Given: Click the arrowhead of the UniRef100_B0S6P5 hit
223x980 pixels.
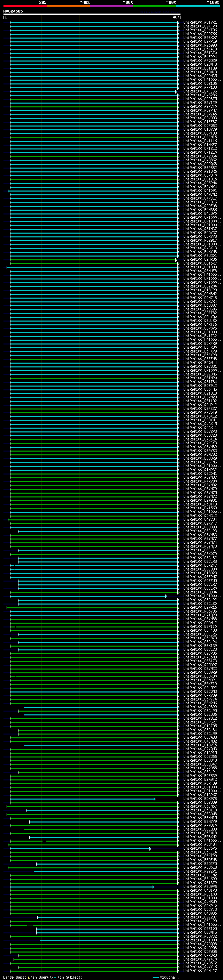Looking at the screenshot, I should tap(150, 848).
